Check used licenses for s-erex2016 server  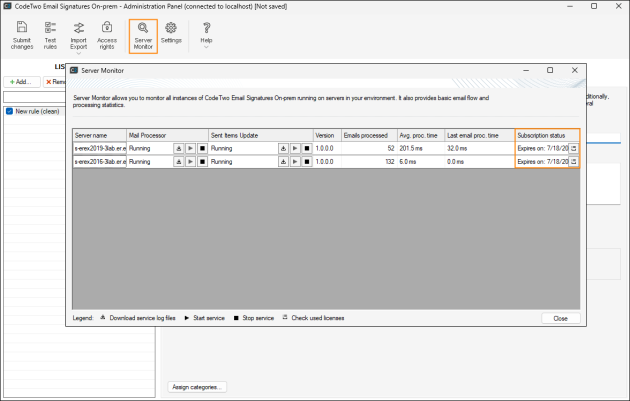point(574,162)
